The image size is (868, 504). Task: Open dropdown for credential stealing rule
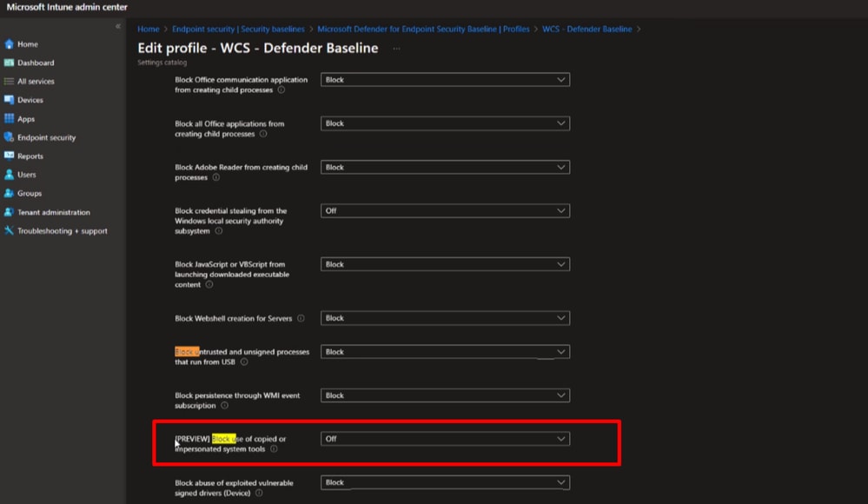tap(445, 211)
